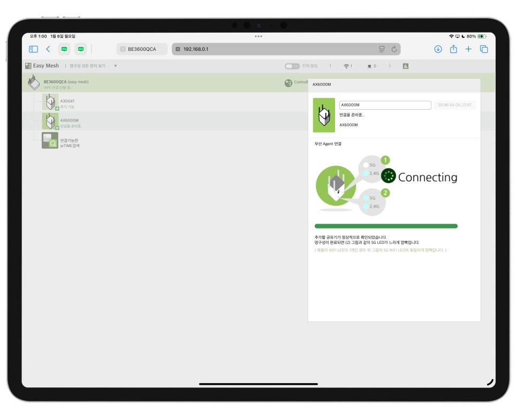Image resolution: width=517 pixels, height=420 pixels.
Task: Tap the 192.168.0.1 address bar
Action: pyautogui.click(x=286, y=49)
